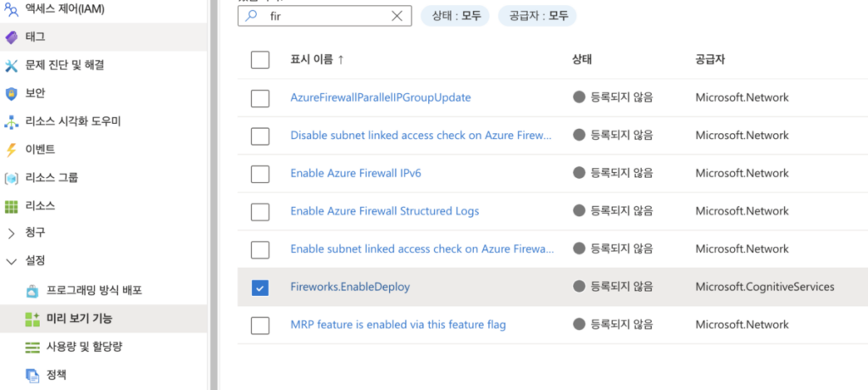Open the 공급자 : 모두 filter dropdown
The height and width of the screenshot is (390, 868).
coord(537,16)
